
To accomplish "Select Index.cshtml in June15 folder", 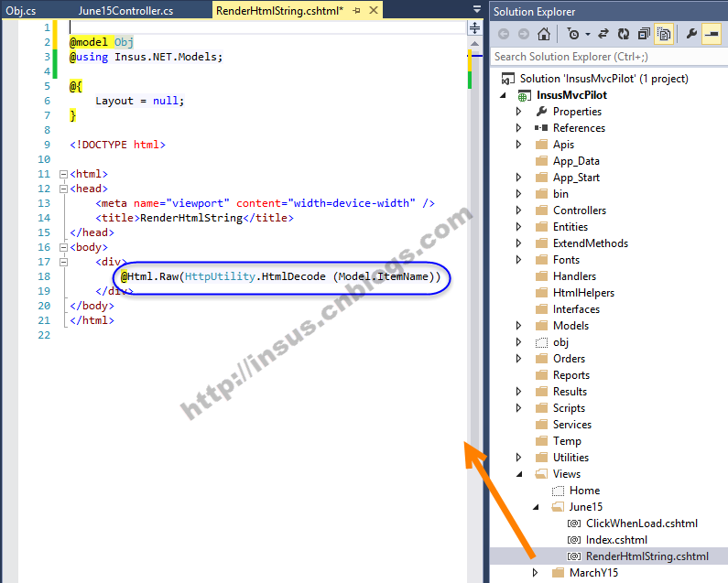I will 616,540.
